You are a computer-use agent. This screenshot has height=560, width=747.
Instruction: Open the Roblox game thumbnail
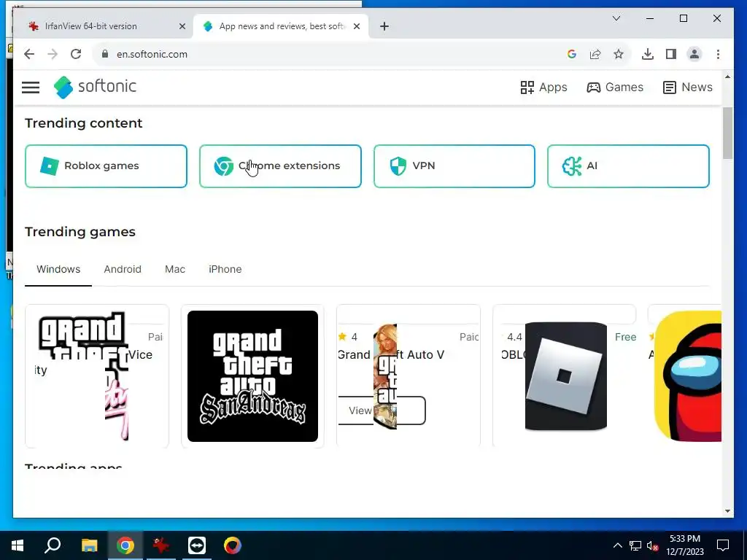566,376
